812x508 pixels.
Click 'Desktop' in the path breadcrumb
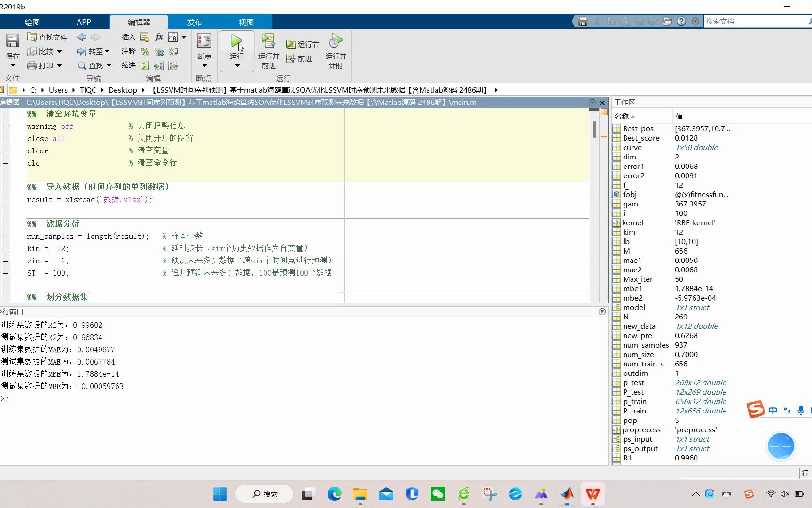pyautogui.click(x=123, y=90)
